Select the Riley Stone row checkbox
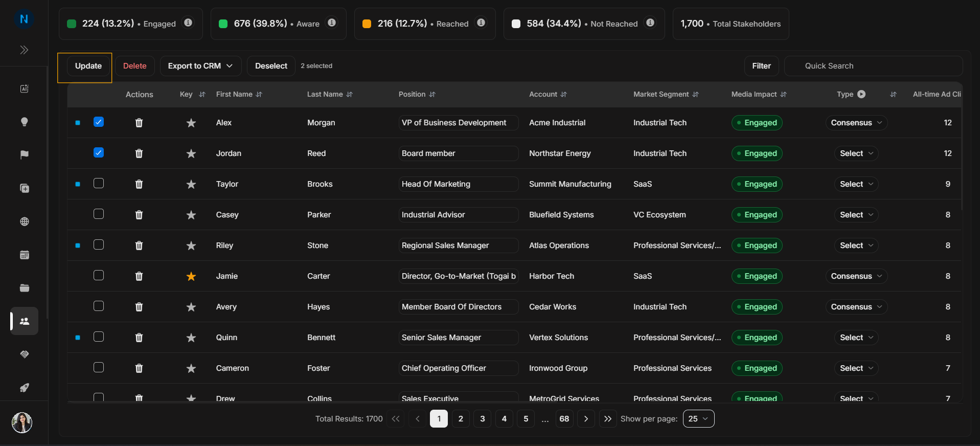The width and height of the screenshot is (980, 446). click(99, 244)
